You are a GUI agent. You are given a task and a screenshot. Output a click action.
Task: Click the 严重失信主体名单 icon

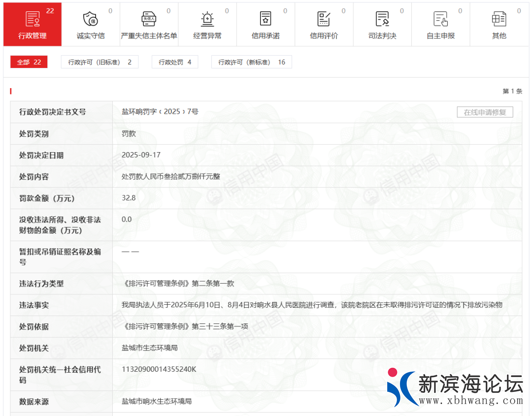(x=149, y=19)
